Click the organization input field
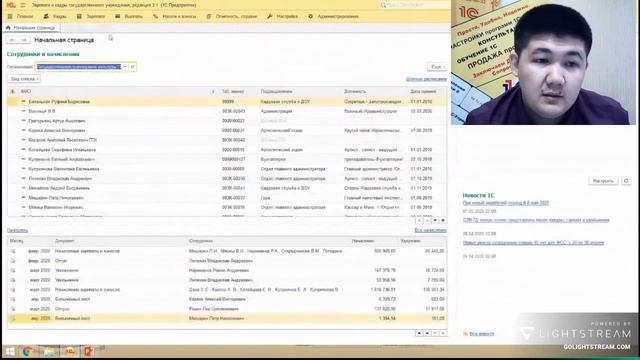 79,67
